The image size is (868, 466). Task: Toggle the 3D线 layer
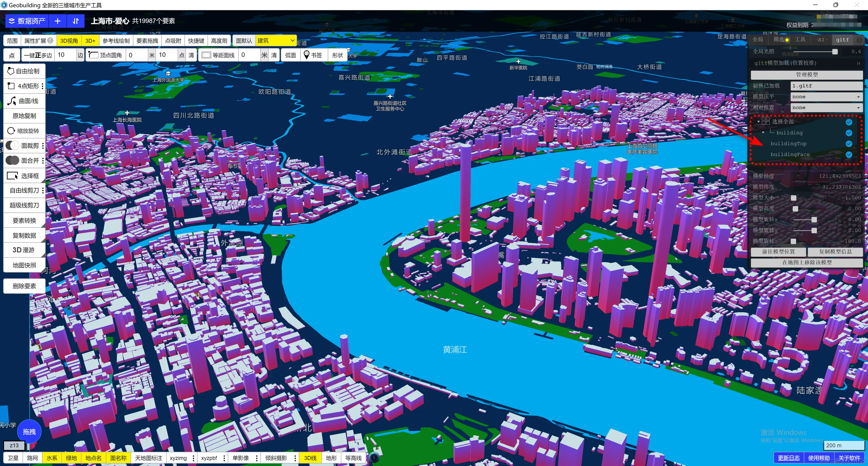click(x=310, y=458)
